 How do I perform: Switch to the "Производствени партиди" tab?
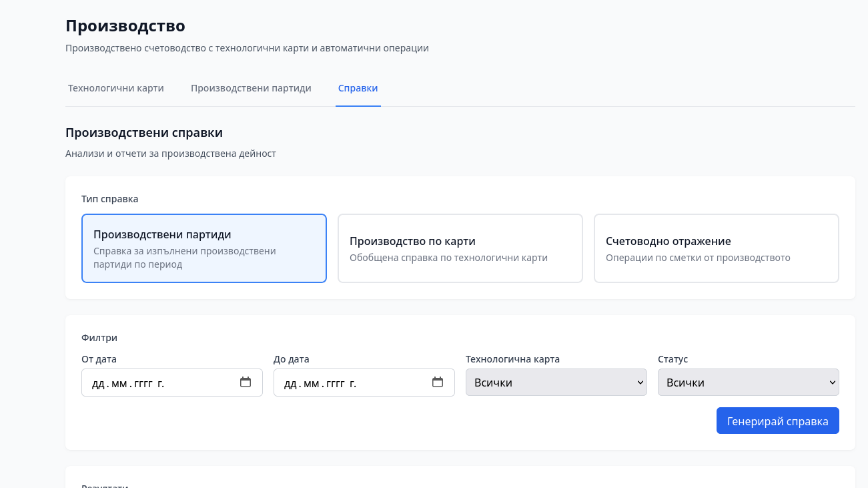click(x=251, y=87)
